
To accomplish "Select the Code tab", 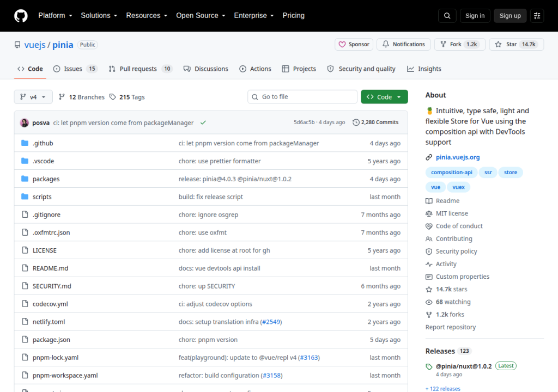I will point(31,69).
